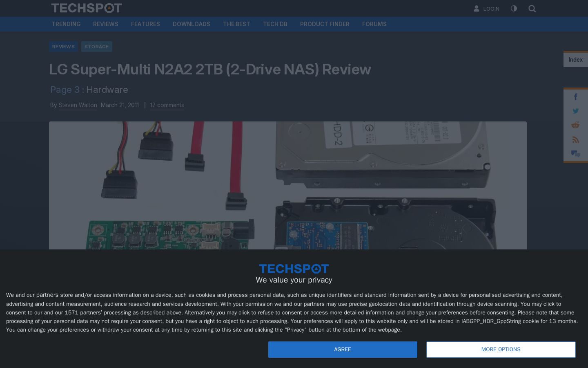Click the Login link text
This screenshot has height=368, width=588.
(491, 9)
